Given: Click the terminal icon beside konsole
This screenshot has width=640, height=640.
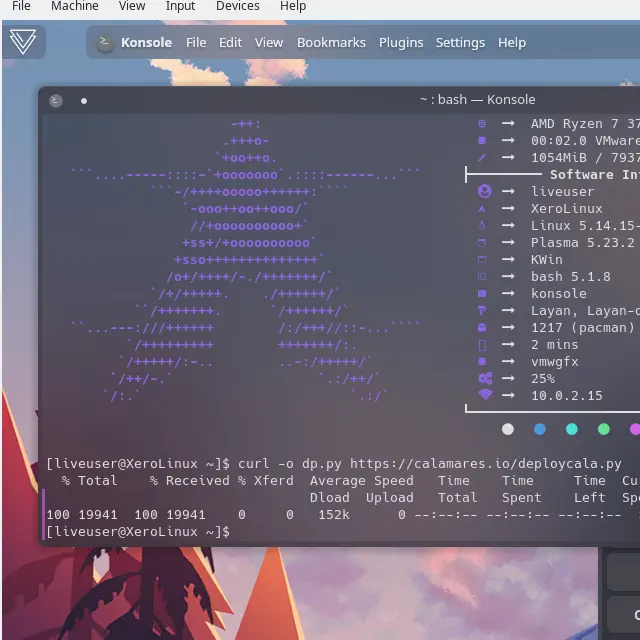Looking at the screenshot, I should coord(482,293).
